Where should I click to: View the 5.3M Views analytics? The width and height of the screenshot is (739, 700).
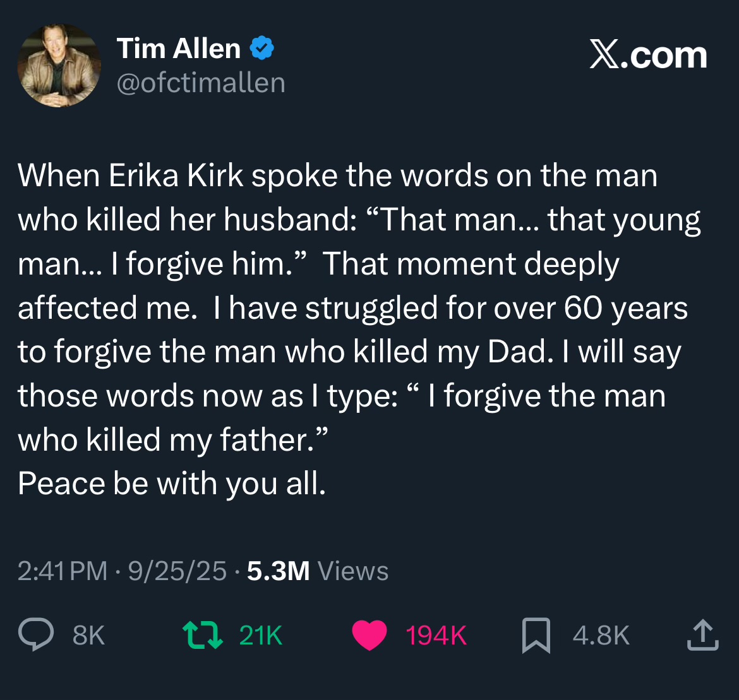318,571
